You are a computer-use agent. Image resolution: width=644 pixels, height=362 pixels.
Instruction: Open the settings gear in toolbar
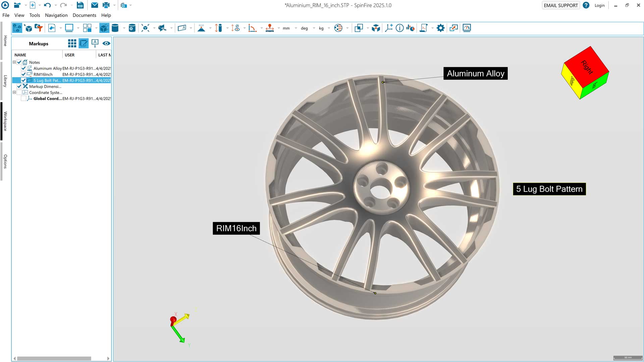[x=440, y=28]
